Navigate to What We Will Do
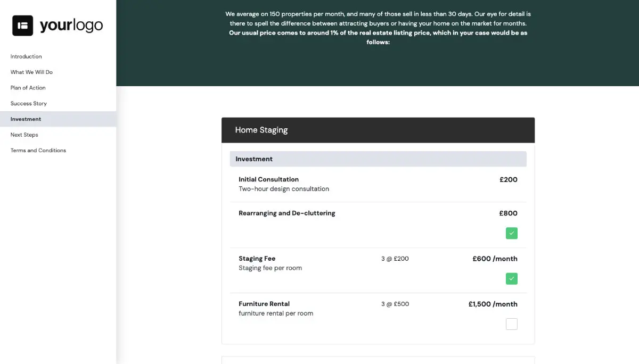The image size is (639, 364). click(31, 72)
